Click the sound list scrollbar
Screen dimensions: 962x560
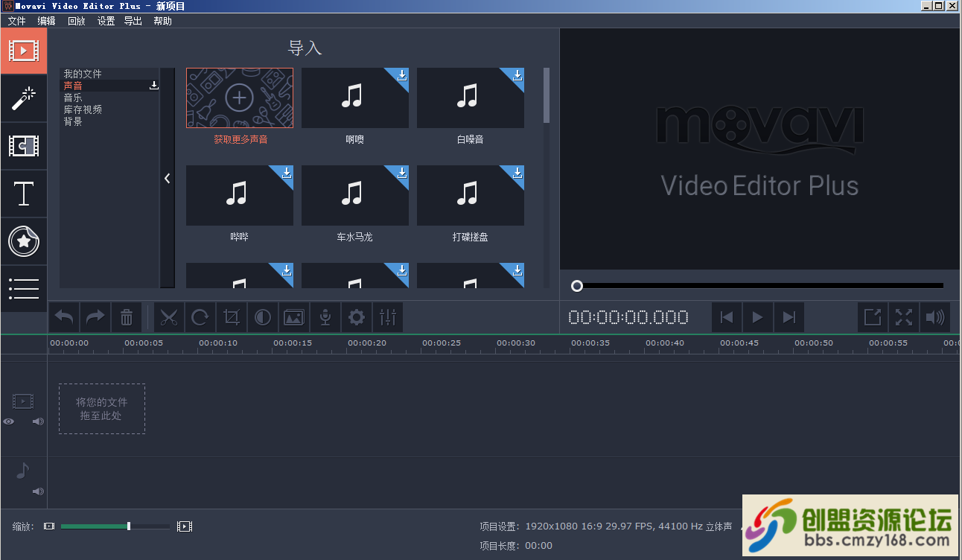pos(547,95)
